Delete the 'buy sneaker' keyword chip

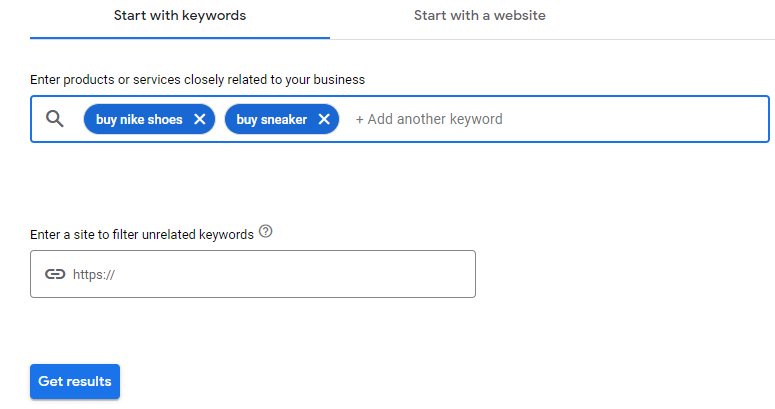click(324, 119)
